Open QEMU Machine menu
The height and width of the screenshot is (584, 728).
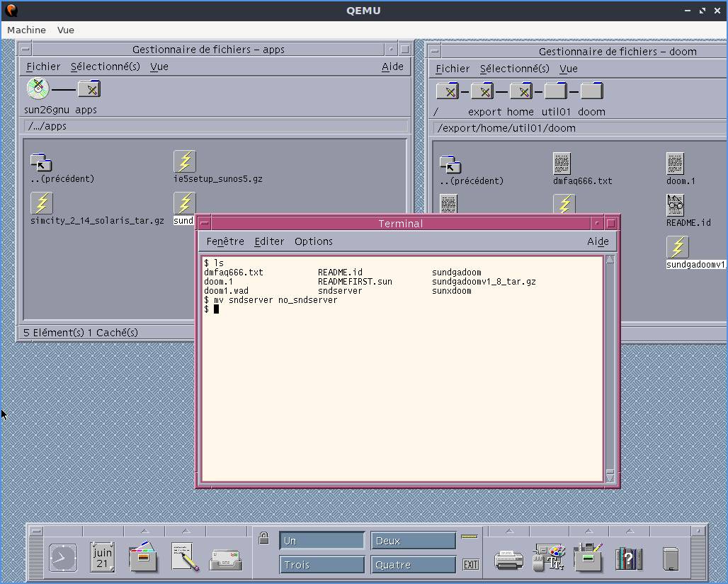tap(26, 30)
